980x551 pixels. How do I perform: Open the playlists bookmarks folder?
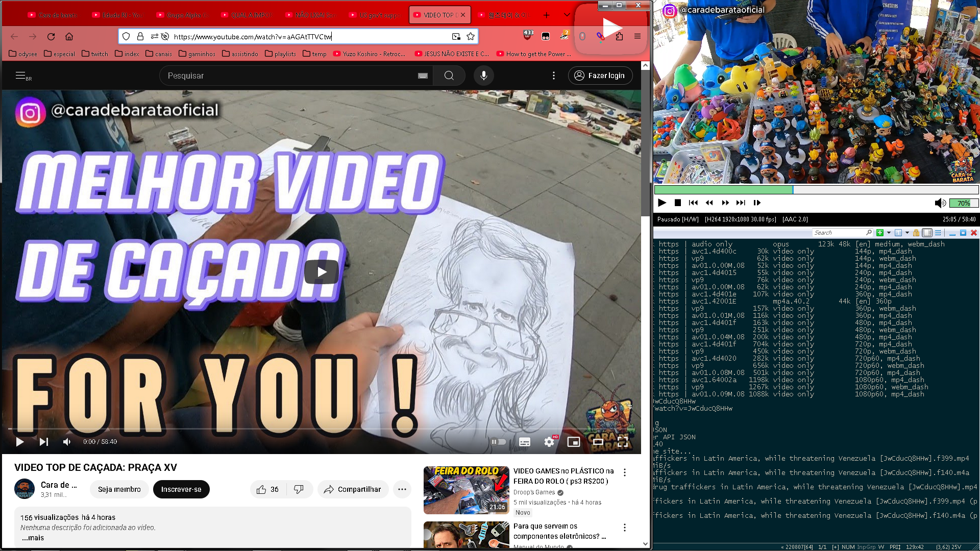[280, 54]
